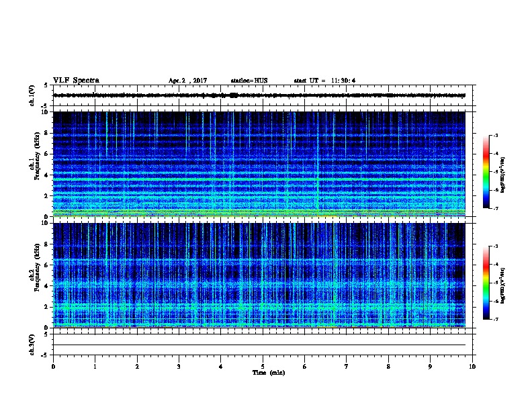Click the "9" label on the time axis
The width and height of the screenshot is (532, 411).
pos(430,367)
